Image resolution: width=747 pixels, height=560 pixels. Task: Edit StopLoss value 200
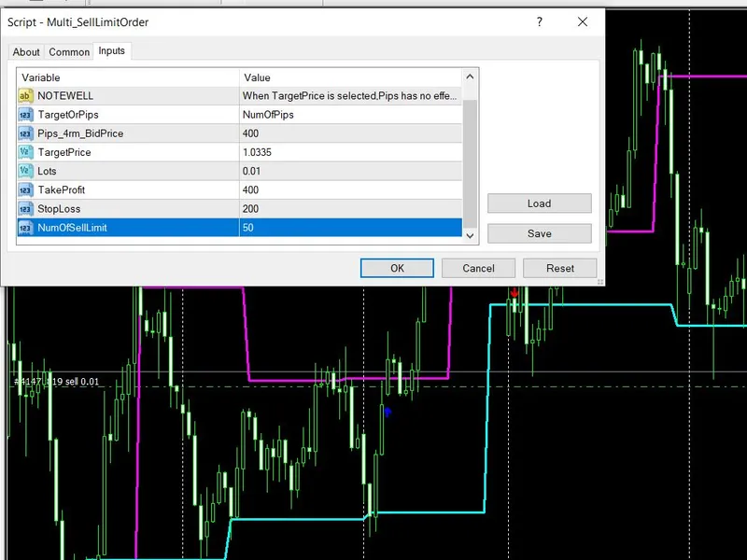pyautogui.click(x=351, y=208)
